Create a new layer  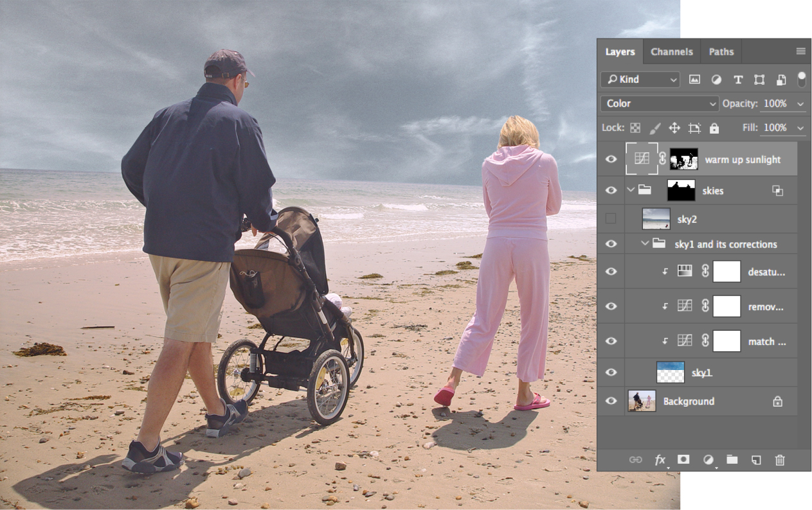tap(756, 460)
